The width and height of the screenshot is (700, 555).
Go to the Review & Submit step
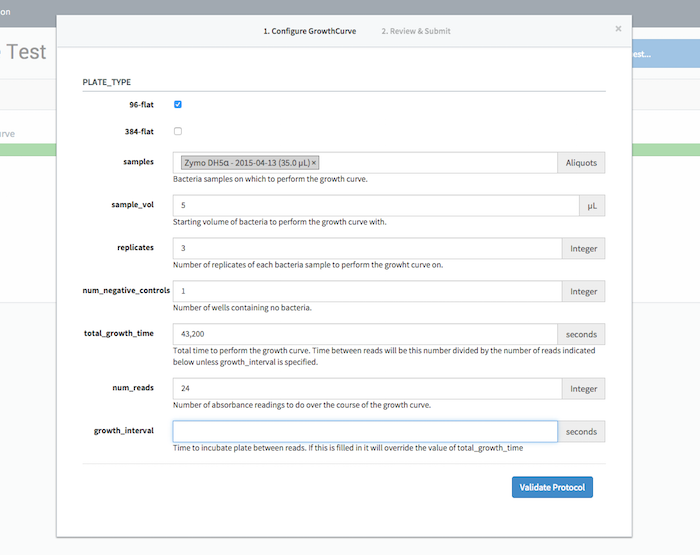click(415, 31)
